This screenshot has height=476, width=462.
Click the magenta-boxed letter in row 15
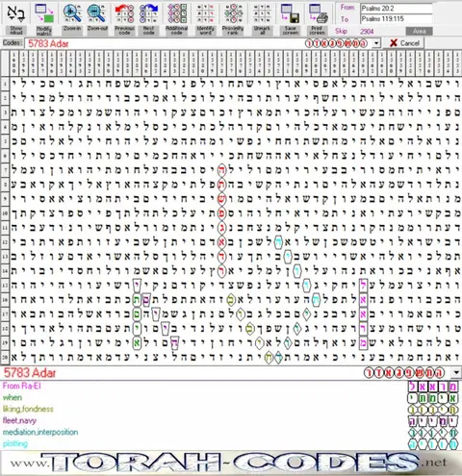[363, 285]
